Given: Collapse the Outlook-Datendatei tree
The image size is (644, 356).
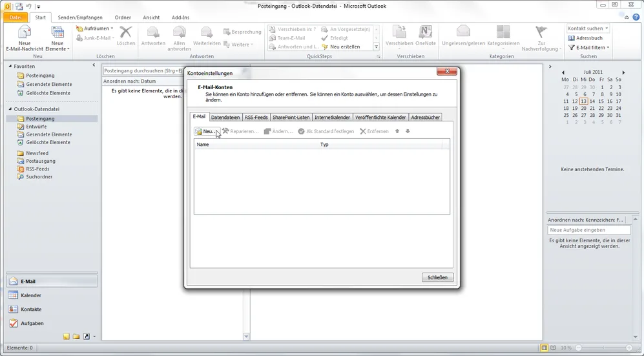Looking at the screenshot, I should 11,109.
